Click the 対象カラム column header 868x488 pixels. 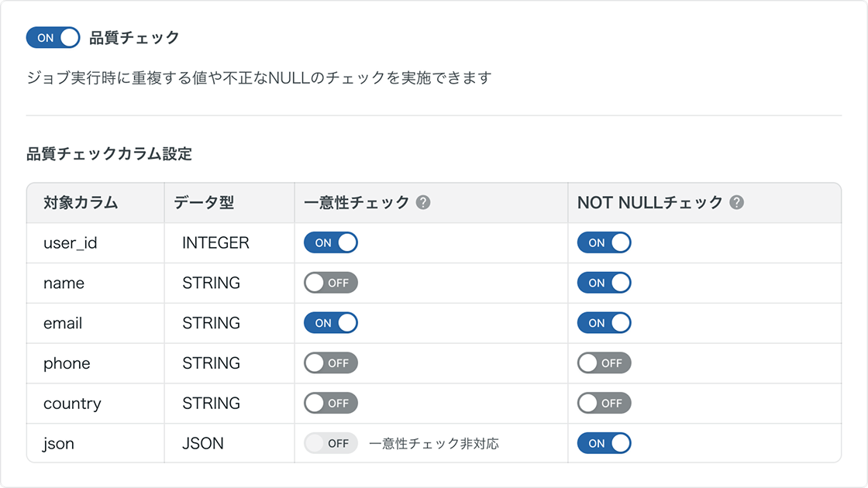tap(81, 203)
